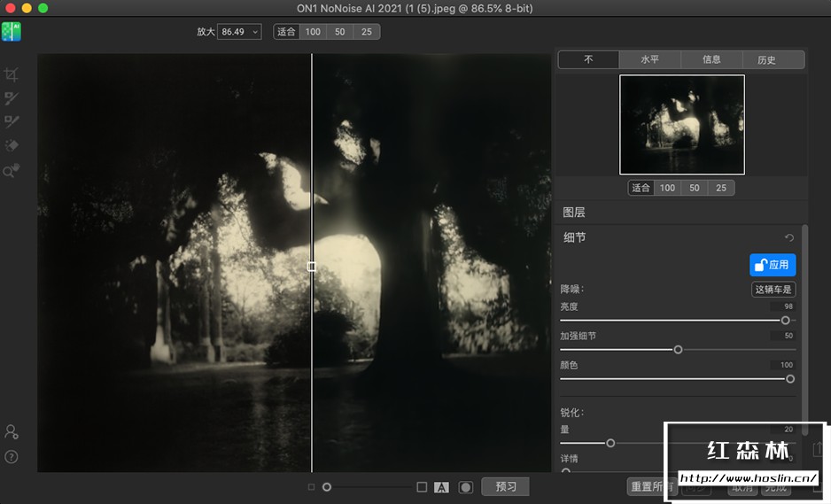Toggle the compare view square icon

click(422, 486)
